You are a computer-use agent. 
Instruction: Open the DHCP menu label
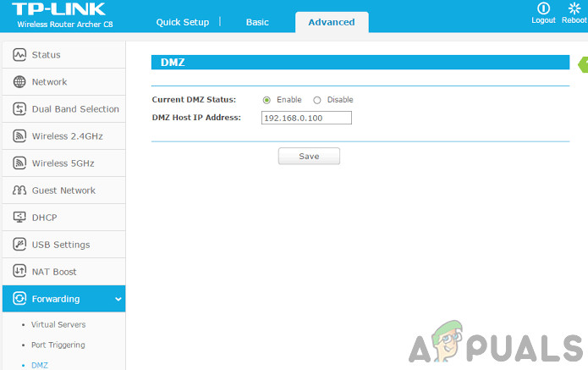tap(45, 218)
